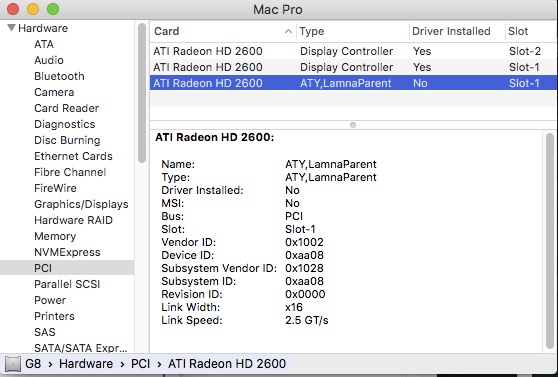
Task: Click Revision ID value 0x0000
Action: pyautogui.click(x=305, y=294)
